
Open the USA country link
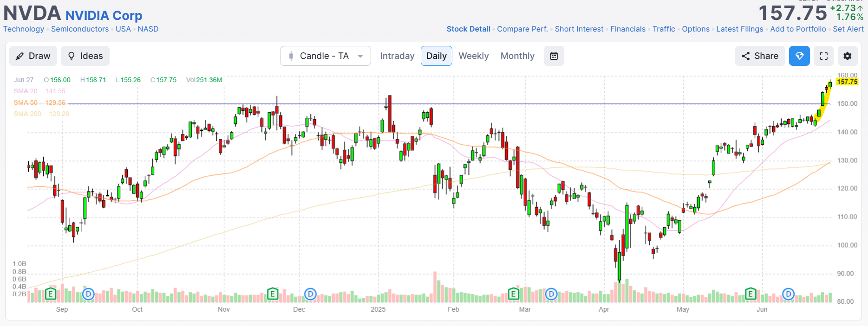(x=123, y=29)
